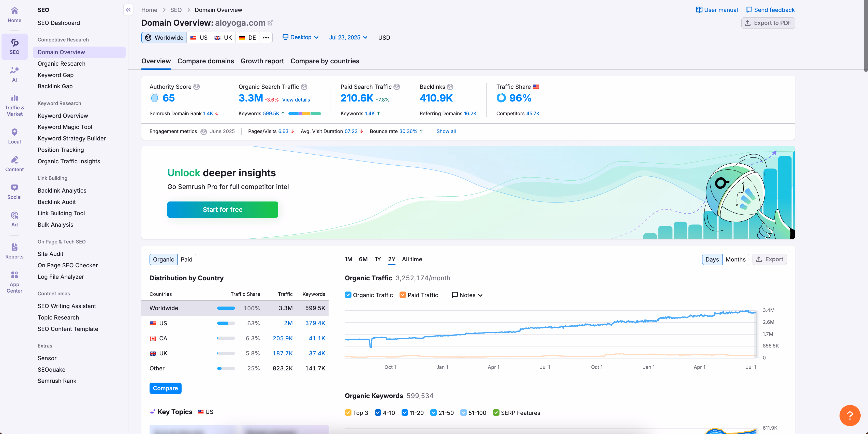
Task: Open the Local sidebar icon
Action: pyautogui.click(x=14, y=136)
